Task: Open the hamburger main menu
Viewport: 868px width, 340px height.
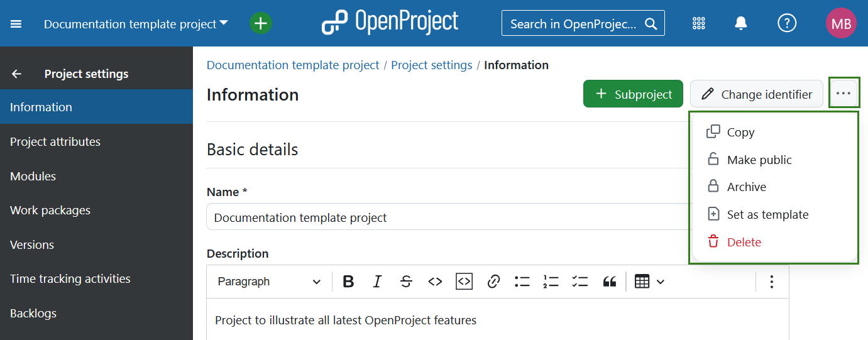Action: coord(16,24)
